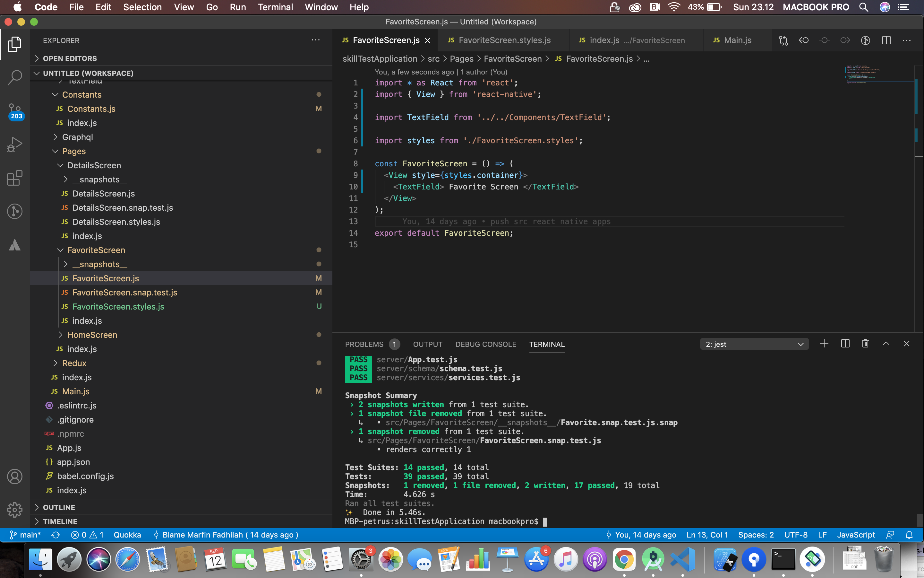Screen dimensions: 924x578
Task: Click the Open Changes compare icon
Action: click(783, 40)
